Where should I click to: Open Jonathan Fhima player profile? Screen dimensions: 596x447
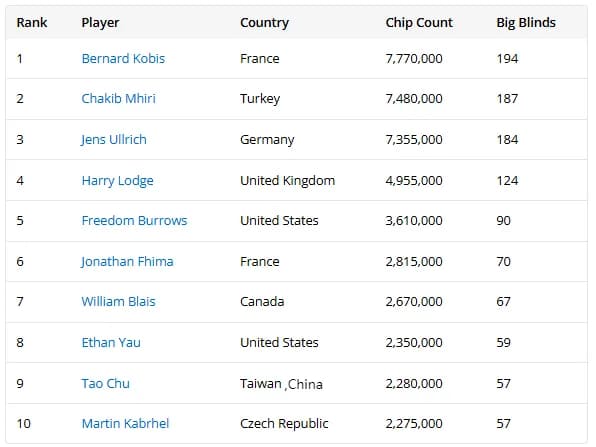(127, 262)
